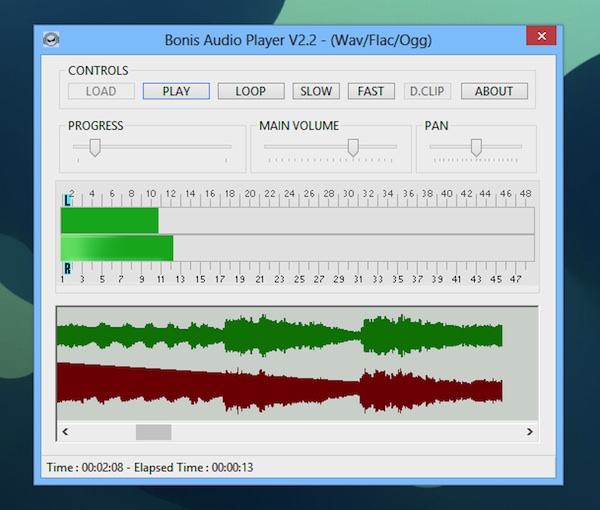Screen dimensions: 600x510
Task: Click the Bonis Audio Player app icon
Action: (51, 39)
